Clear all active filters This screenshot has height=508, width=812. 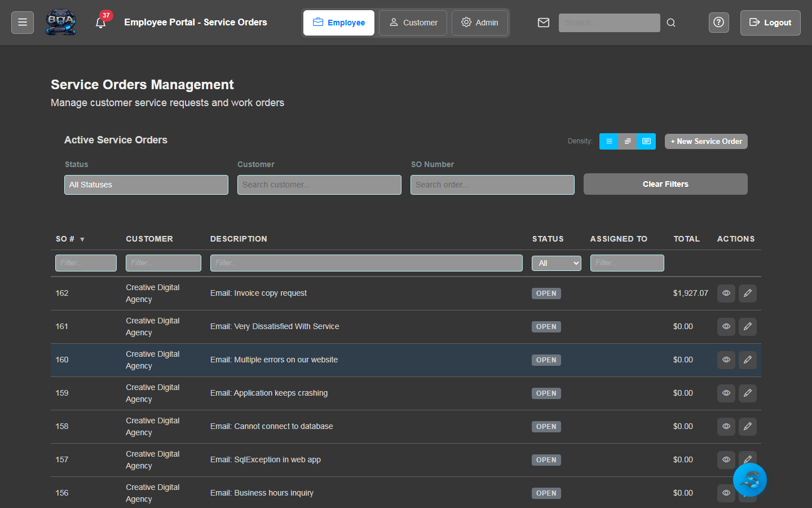665,184
